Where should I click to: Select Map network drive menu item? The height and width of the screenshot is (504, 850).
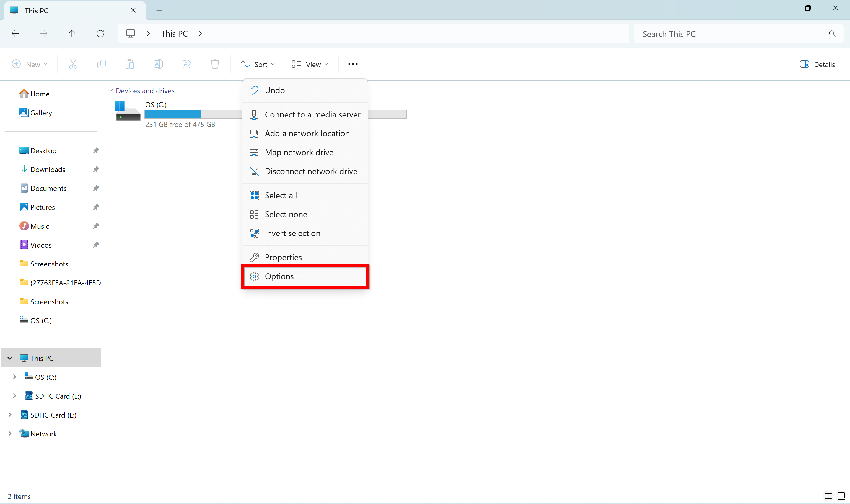pyautogui.click(x=299, y=153)
